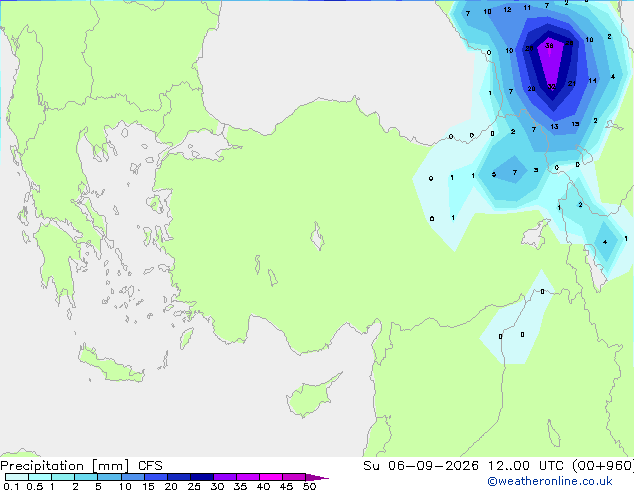Select the 35–40 mm legend swatch
The height and width of the screenshot is (490, 634).
pyautogui.click(x=247, y=477)
